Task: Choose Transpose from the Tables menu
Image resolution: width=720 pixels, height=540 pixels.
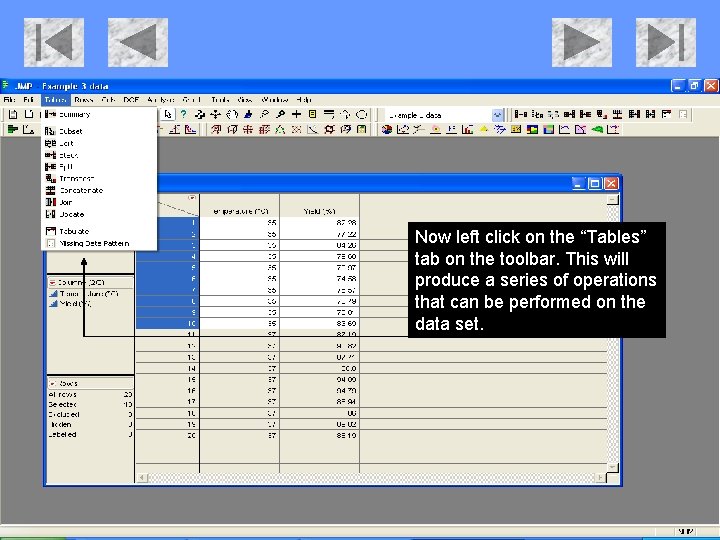Action: (99, 179)
